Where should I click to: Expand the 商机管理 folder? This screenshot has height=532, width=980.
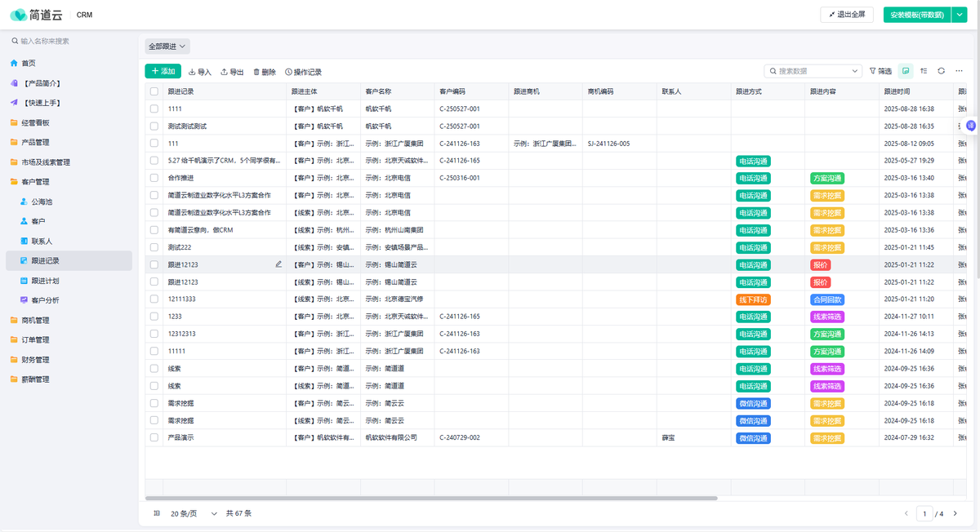pyautogui.click(x=35, y=320)
